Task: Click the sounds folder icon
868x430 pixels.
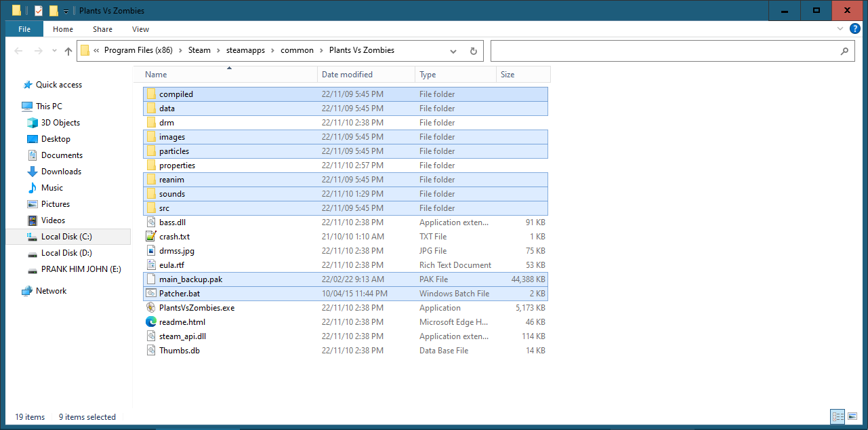Action: click(x=152, y=194)
